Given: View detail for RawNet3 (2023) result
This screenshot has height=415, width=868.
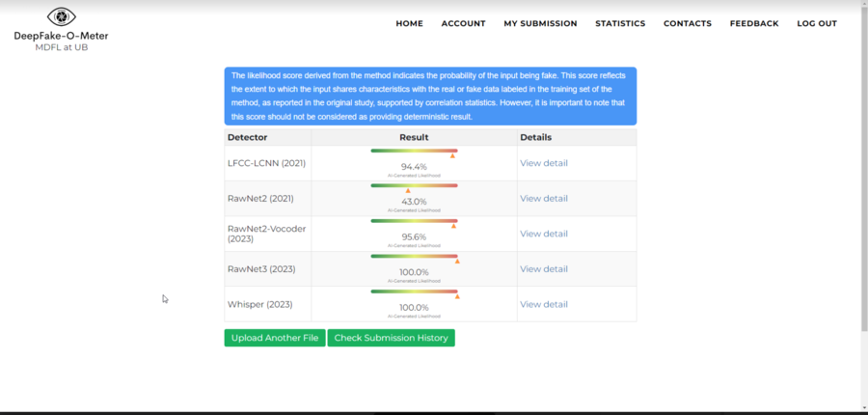Looking at the screenshot, I should pos(544,269).
